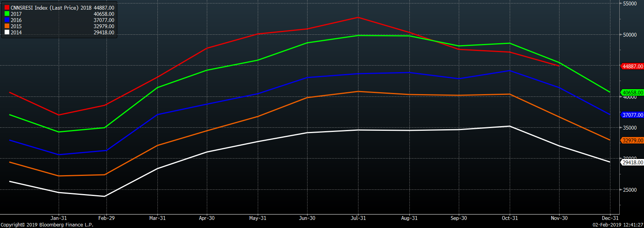
Task: Click the red 2018 legend color swatch
Action: click(7, 8)
